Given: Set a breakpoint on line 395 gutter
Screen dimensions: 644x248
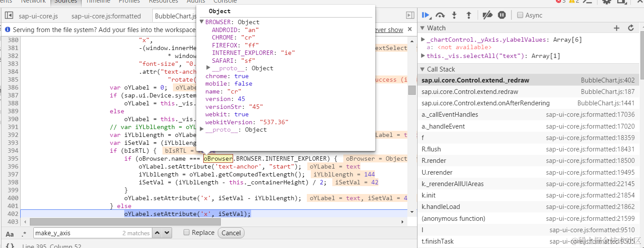Looking at the screenshot, I should point(13,158).
